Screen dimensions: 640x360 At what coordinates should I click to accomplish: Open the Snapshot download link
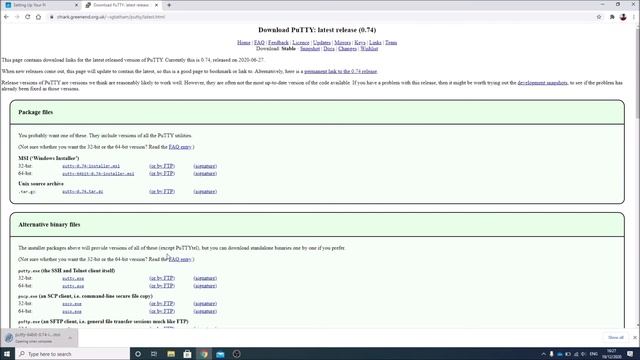[310, 49]
